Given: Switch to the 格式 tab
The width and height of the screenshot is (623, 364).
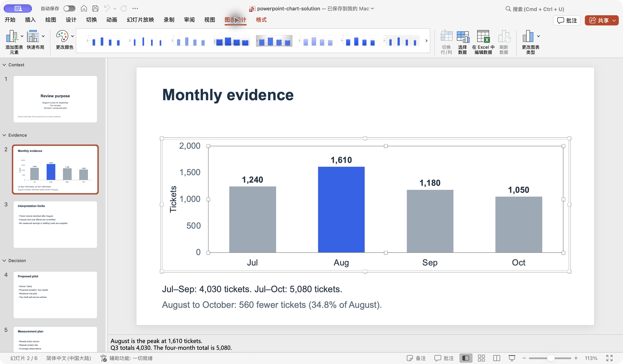Looking at the screenshot, I should 261,20.
